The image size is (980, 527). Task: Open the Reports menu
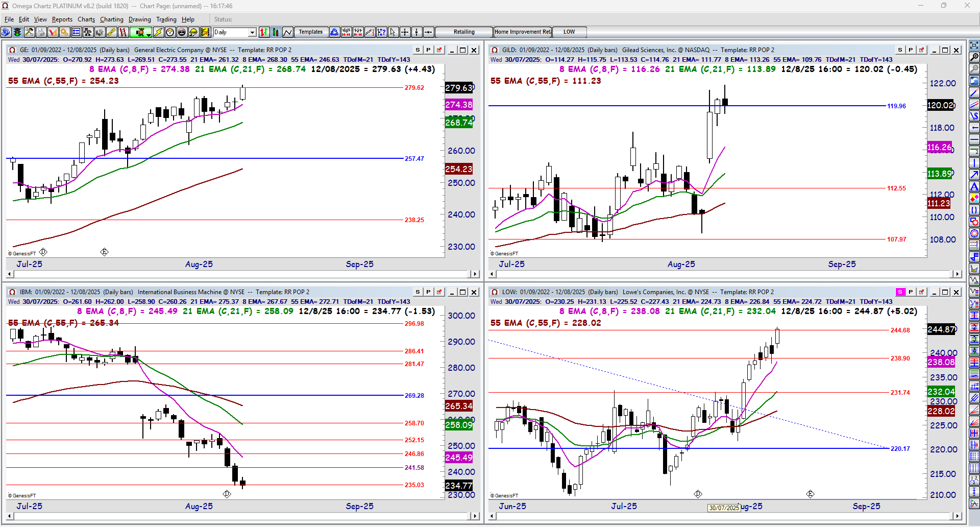[62, 19]
